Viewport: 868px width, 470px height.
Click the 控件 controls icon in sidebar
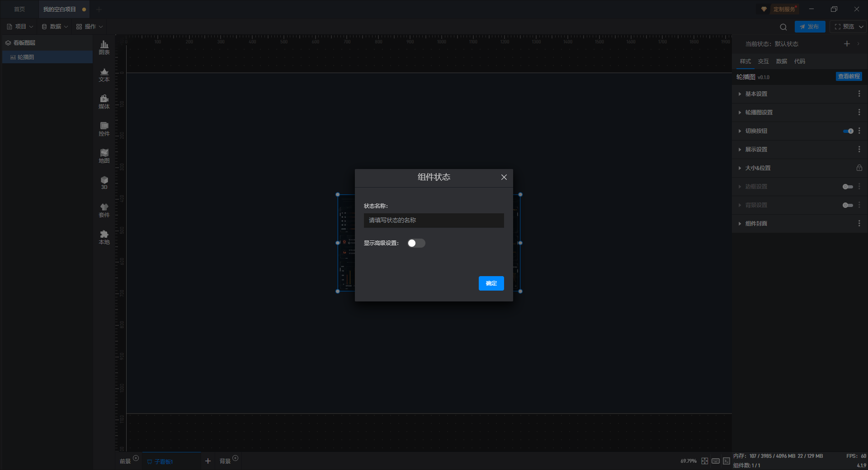[104, 129]
